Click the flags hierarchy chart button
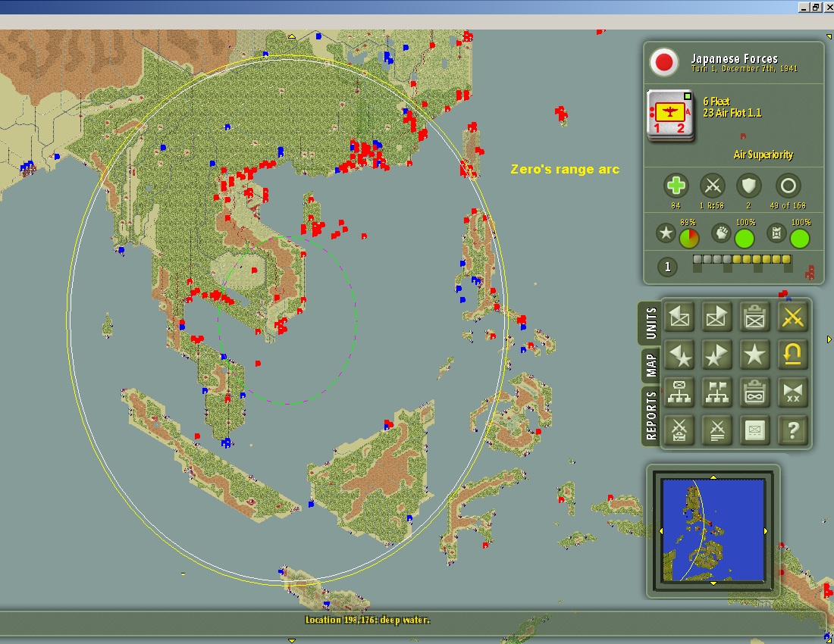The width and height of the screenshot is (834, 644). click(716, 392)
